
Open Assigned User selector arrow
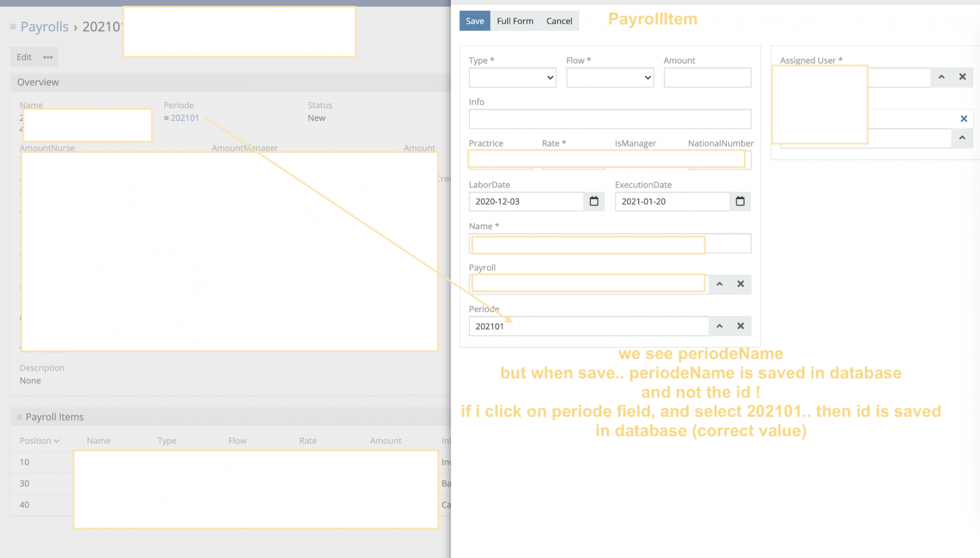click(x=941, y=77)
